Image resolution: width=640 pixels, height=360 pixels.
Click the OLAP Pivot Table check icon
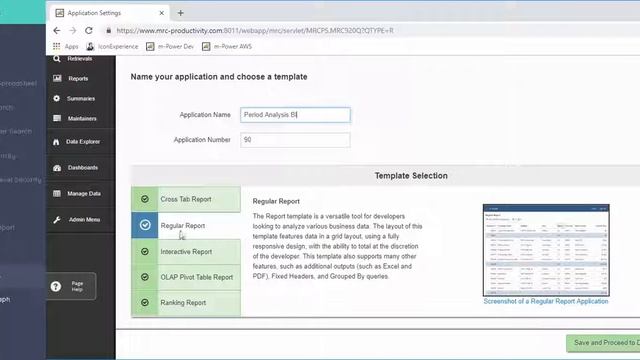pos(144,277)
